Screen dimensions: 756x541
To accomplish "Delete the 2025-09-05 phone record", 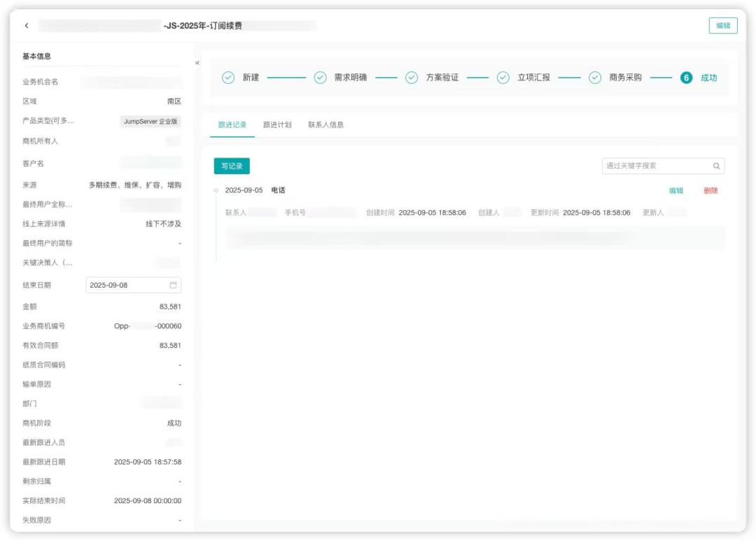I will [x=710, y=190].
